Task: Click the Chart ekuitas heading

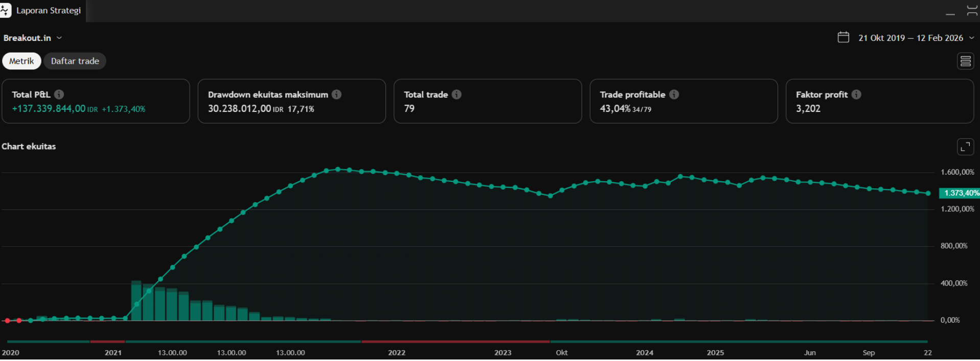Action: 29,147
